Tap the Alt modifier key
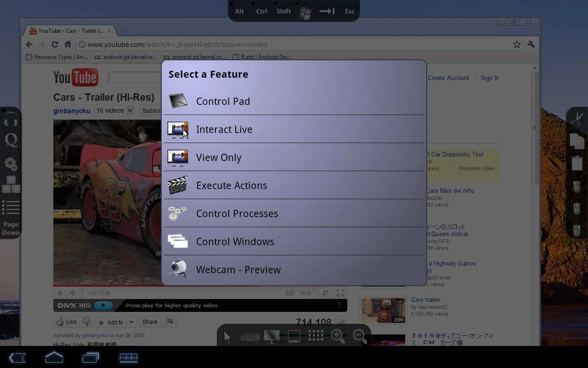The height and width of the screenshot is (368, 588). 240,11
